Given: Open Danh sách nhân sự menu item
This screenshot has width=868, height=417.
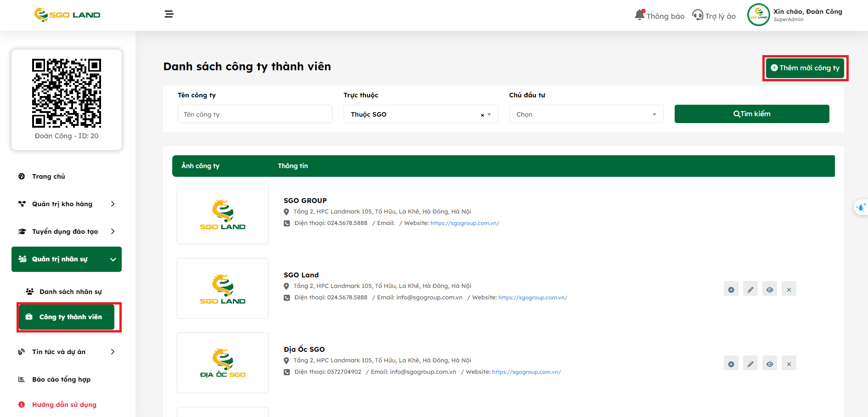Looking at the screenshot, I should [x=70, y=292].
